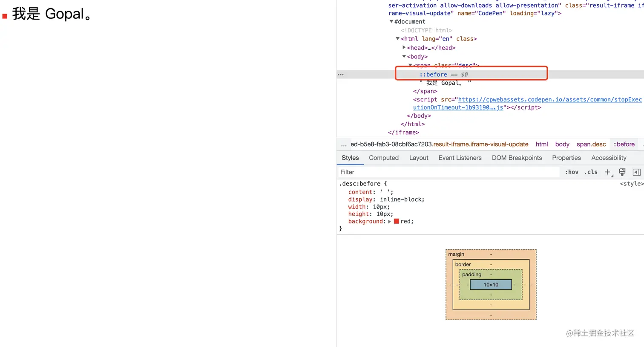Select ::before in the breadcrumb bar

(x=624, y=145)
